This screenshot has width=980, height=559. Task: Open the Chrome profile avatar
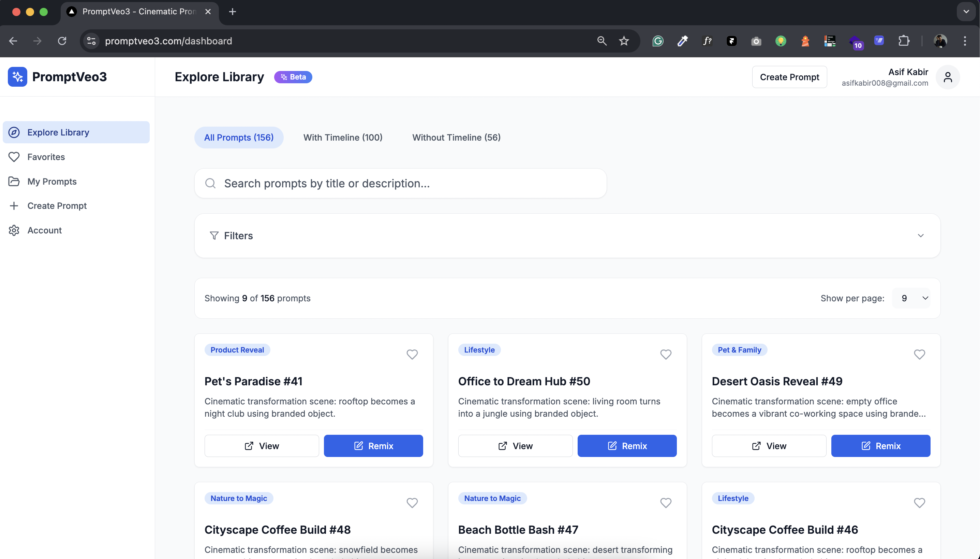(x=940, y=41)
